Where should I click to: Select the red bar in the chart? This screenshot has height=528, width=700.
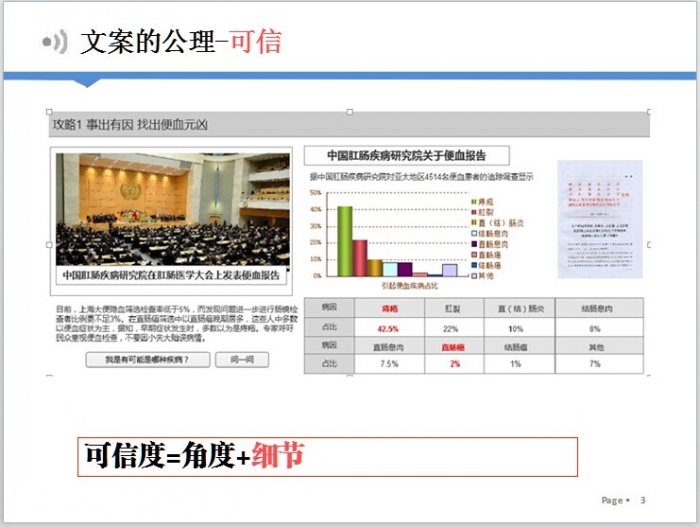point(360,257)
